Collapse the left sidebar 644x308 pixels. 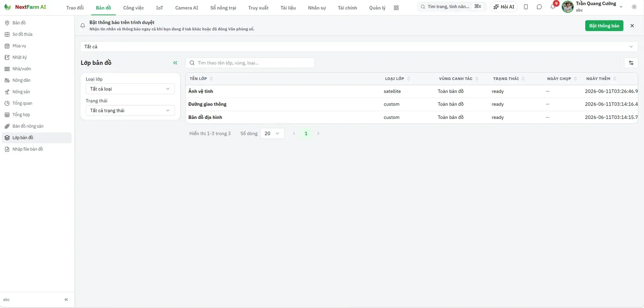[x=66, y=300]
